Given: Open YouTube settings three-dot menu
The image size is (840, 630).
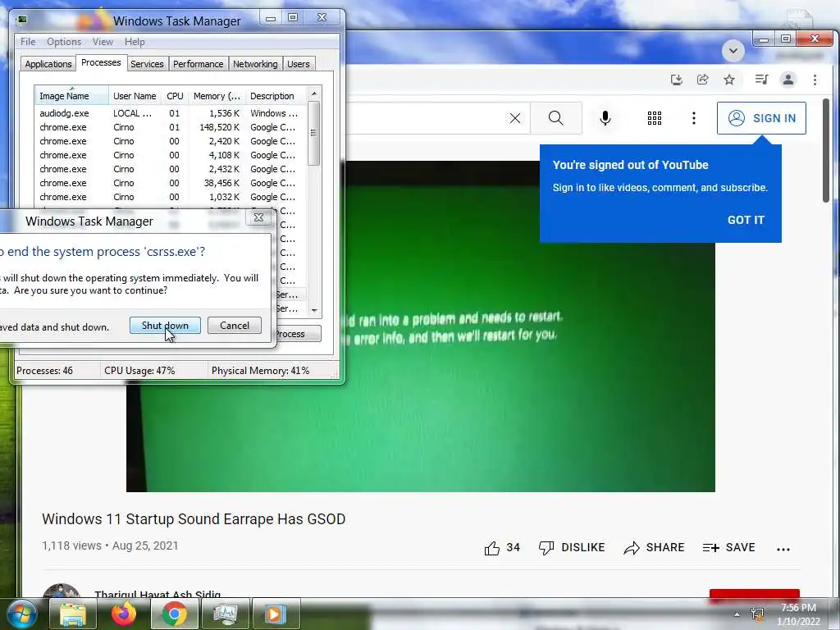Looking at the screenshot, I should click(x=694, y=118).
